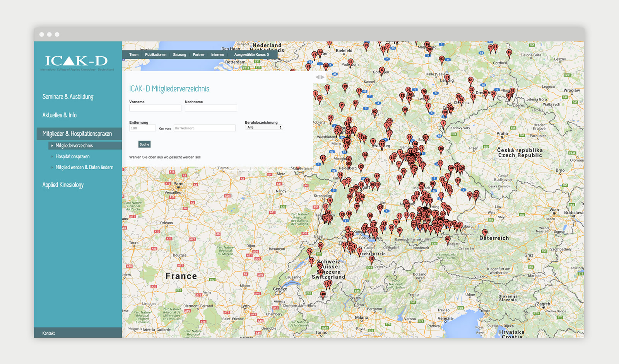The width and height of the screenshot is (619, 364).
Task: Open the Satzung tab
Action: (180, 55)
